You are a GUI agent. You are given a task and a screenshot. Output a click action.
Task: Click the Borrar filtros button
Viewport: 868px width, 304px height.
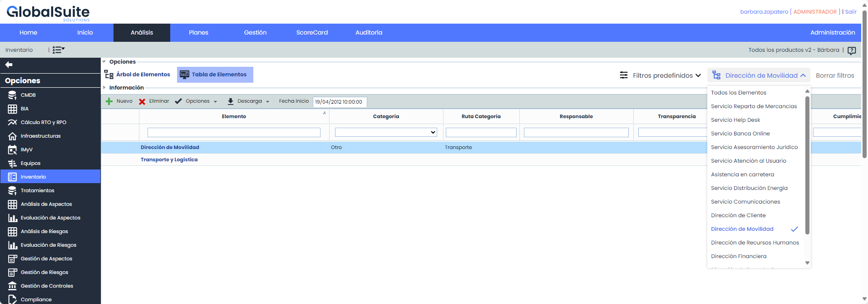(x=834, y=75)
